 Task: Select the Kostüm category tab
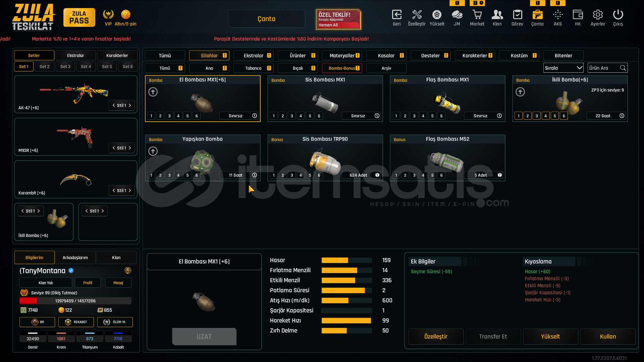pos(519,55)
